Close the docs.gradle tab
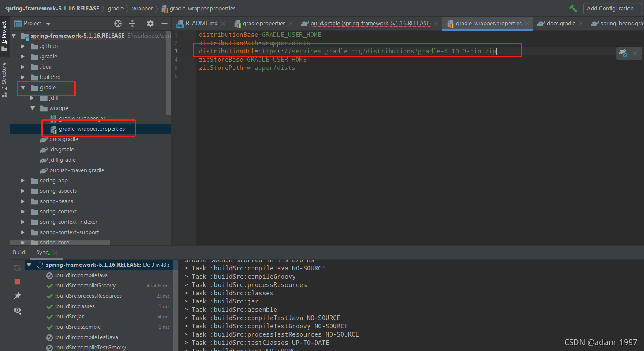This screenshot has height=351, width=644. [x=581, y=24]
